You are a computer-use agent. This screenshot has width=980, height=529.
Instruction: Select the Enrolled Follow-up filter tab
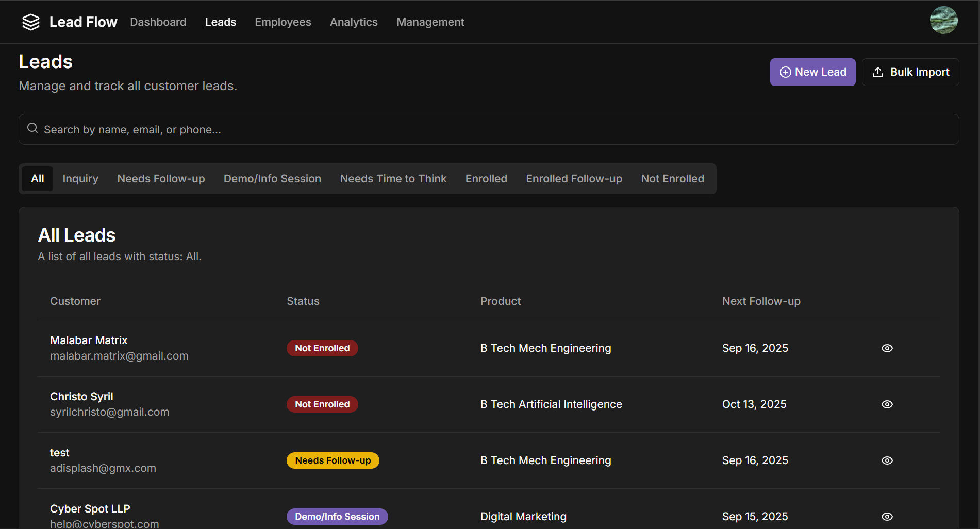coord(574,179)
